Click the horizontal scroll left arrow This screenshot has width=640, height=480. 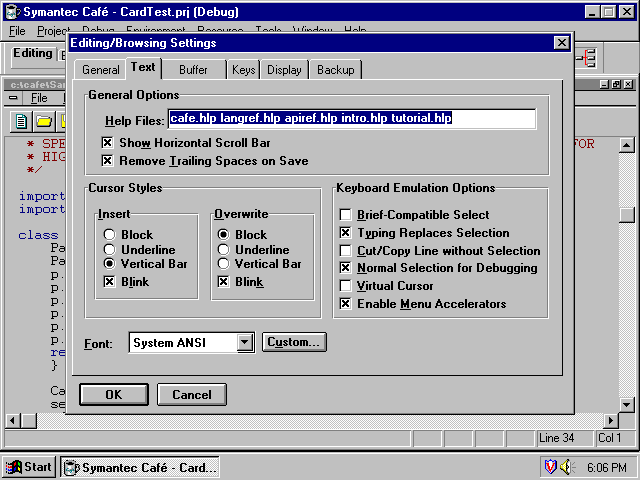click(x=13, y=420)
